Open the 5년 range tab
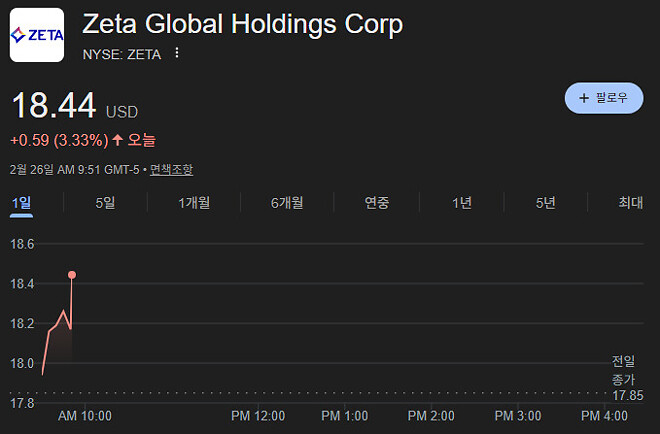Screen dimensions: 660x434 545,203
